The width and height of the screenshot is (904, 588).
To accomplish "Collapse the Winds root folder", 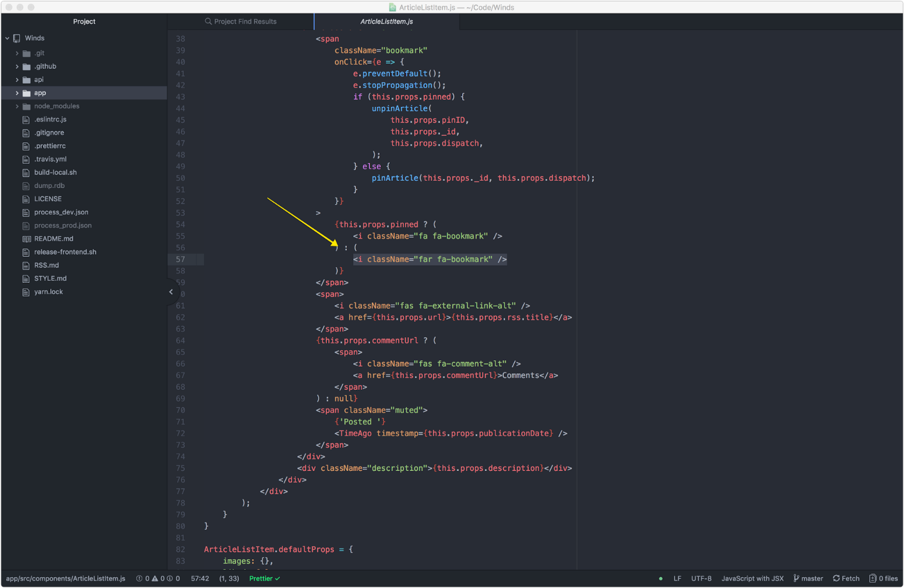I will pos(7,38).
